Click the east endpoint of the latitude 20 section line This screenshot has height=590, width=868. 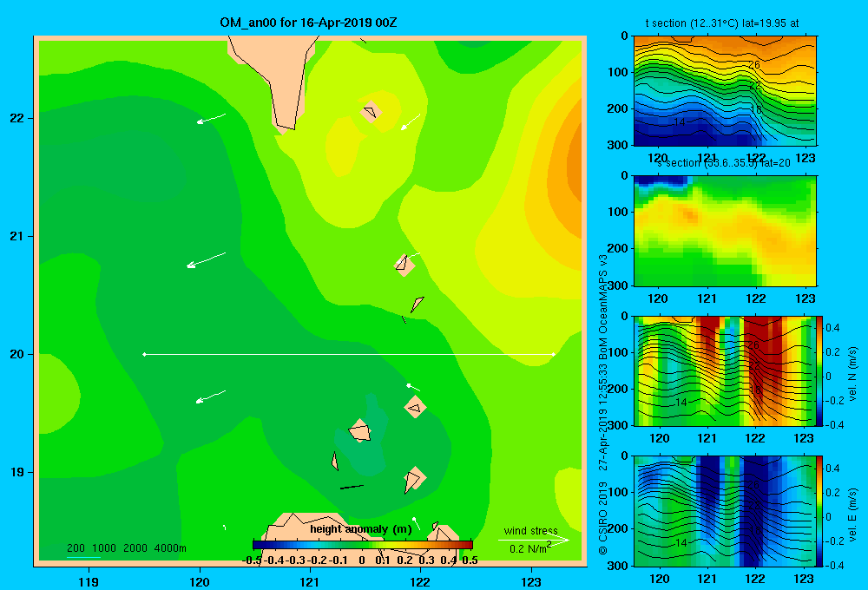(553, 354)
